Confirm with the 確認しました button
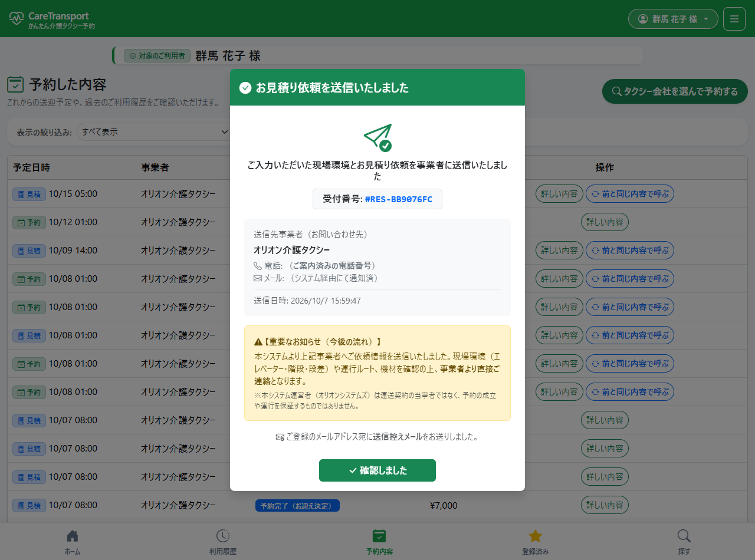The image size is (755, 560). coord(377,470)
